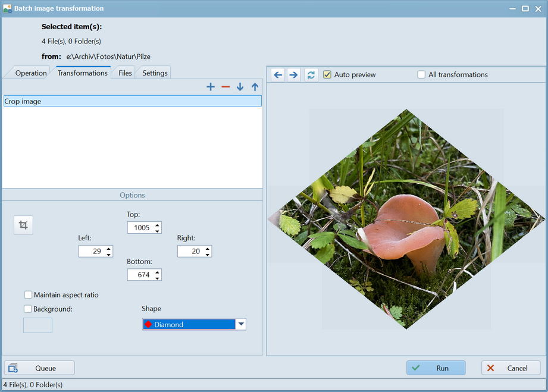Check Maintain aspect ratio
The width and height of the screenshot is (548, 392).
(28, 295)
